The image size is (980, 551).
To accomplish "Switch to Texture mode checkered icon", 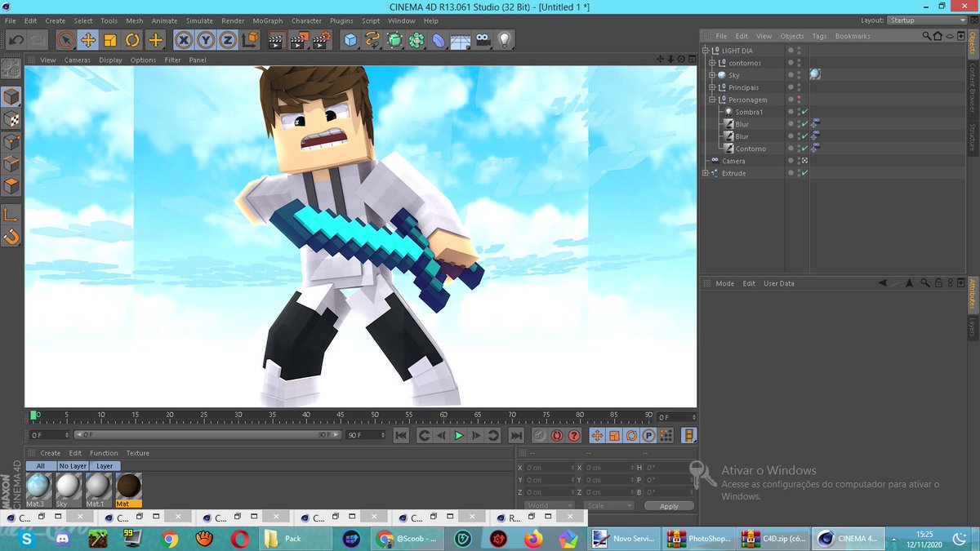I will 11,119.
